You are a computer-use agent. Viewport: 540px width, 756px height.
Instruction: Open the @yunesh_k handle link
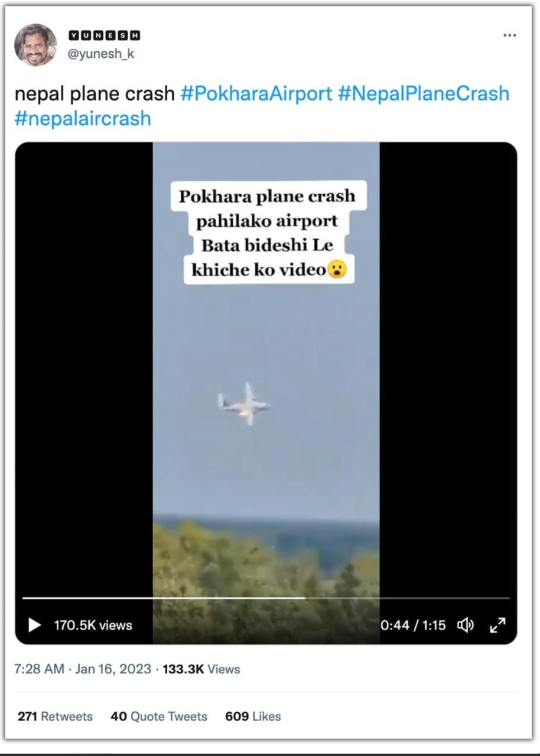pyautogui.click(x=101, y=54)
